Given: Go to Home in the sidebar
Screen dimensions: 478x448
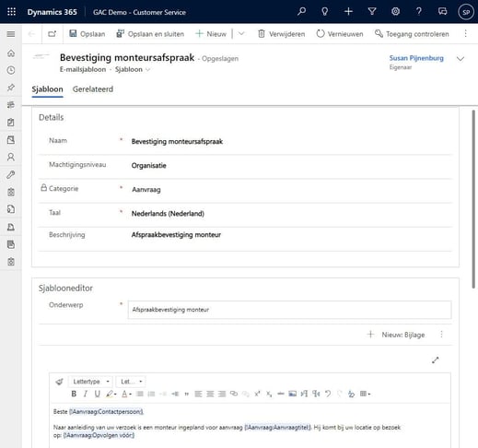Looking at the screenshot, I should click(11, 53).
